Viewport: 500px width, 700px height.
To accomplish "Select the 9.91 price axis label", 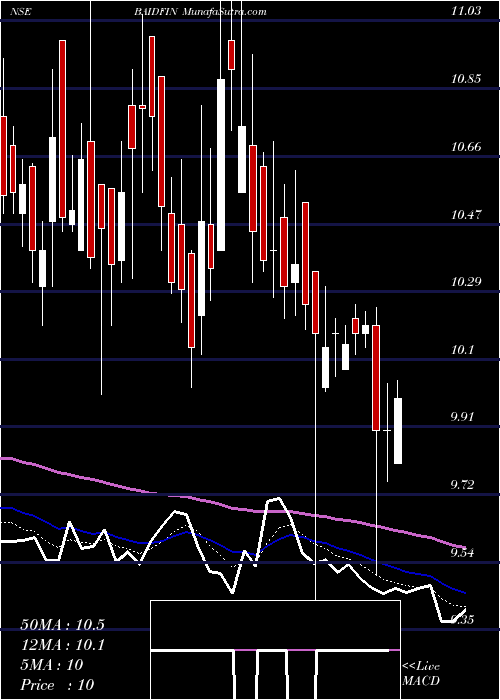I will (x=464, y=417).
